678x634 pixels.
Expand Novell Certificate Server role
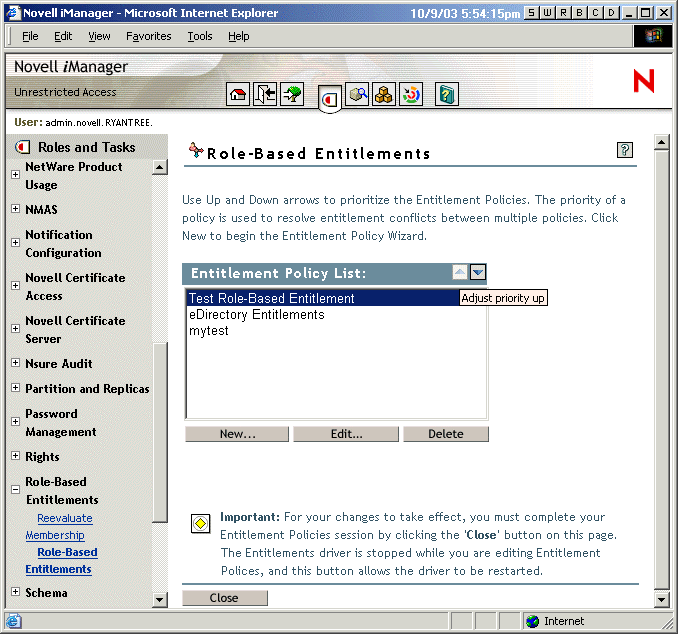[15, 328]
